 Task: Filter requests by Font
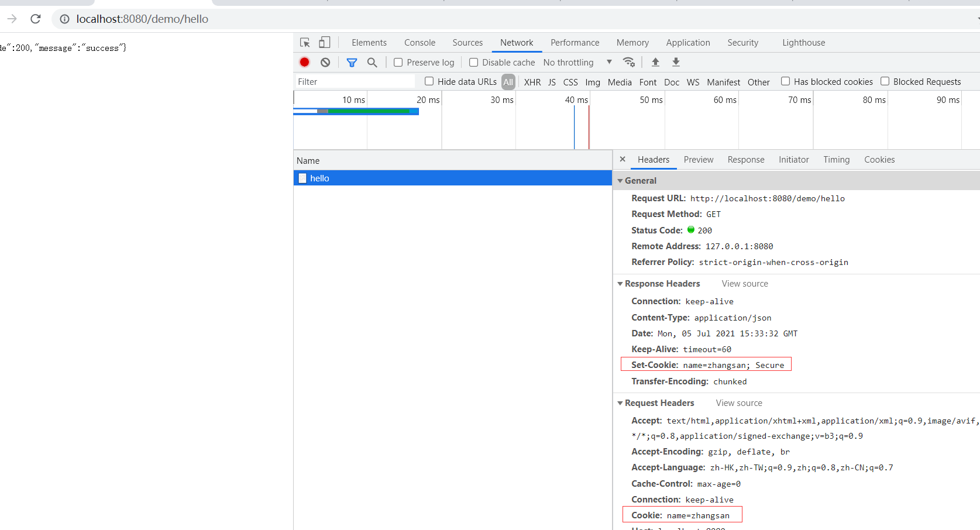tap(648, 82)
